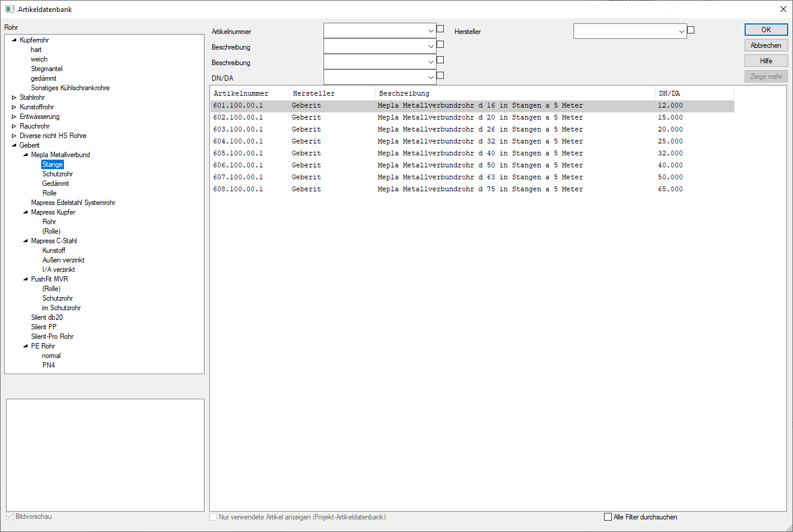The image size is (793, 532).
Task: Select the Mepla Metallverbundrohr d 50 row
Action: pyautogui.click(x=472, y=165)
